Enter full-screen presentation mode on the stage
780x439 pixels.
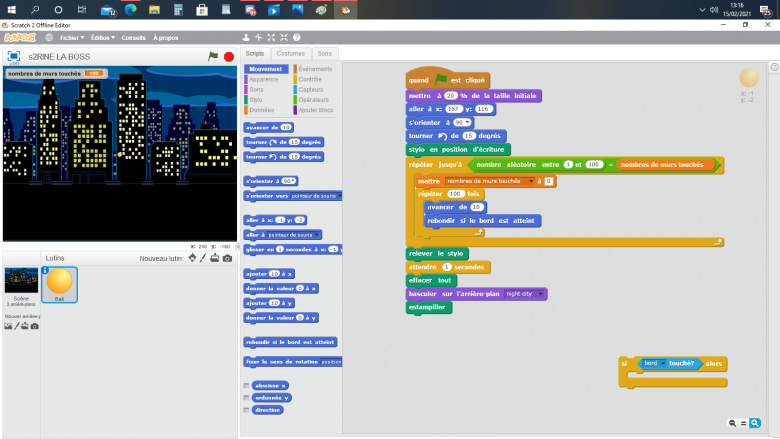14,57
